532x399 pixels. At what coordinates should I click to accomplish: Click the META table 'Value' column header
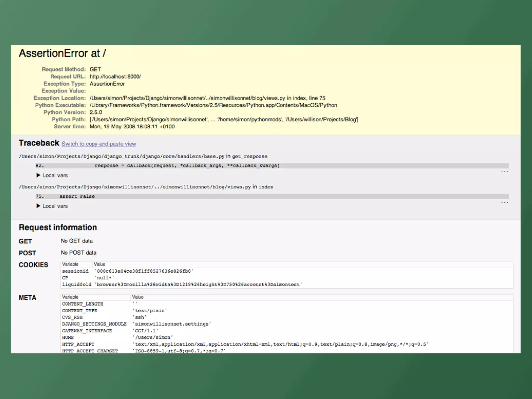pos(138,297)
